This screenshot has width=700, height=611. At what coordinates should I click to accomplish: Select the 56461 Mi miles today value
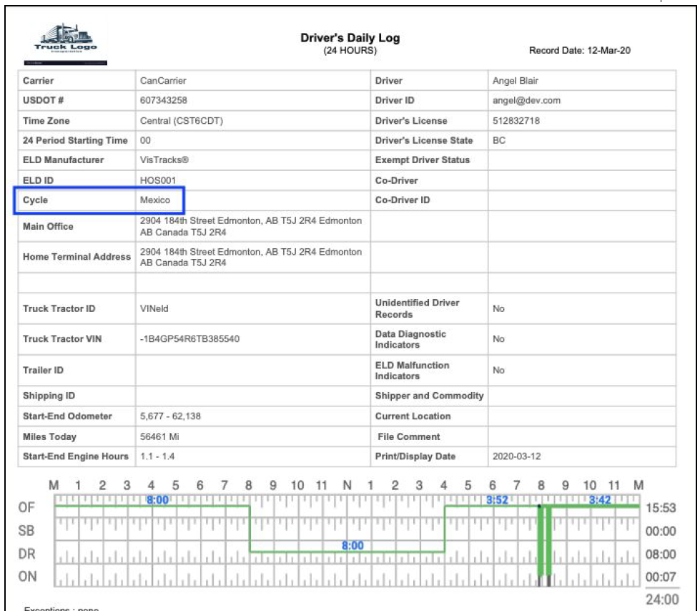click(158, 436)
